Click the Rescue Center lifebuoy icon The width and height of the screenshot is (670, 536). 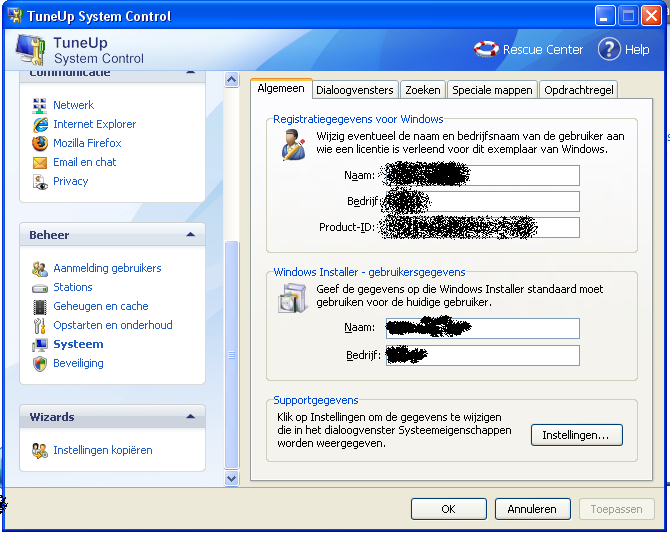pyautogui.click(x=486, y=49)
